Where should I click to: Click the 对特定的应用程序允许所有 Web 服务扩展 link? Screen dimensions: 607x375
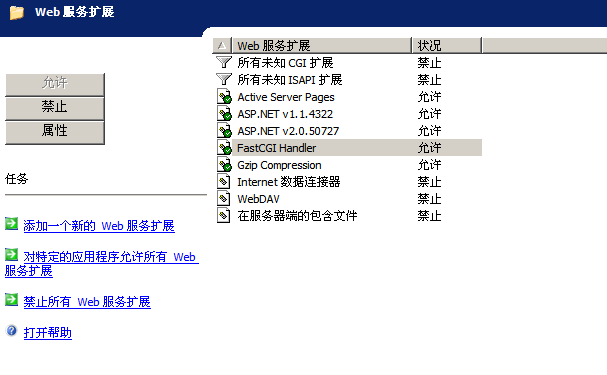102,264
